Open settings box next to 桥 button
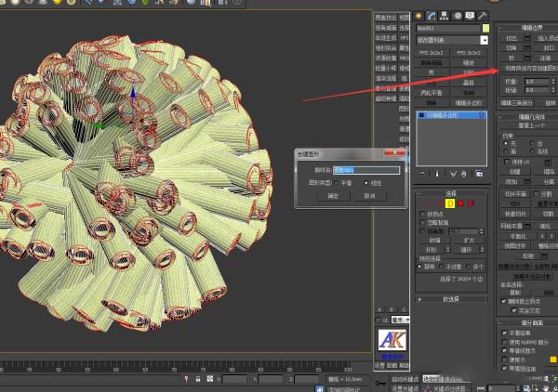This screenshot has width=558, height=392. pyautogui.click(x=527, y=58)
